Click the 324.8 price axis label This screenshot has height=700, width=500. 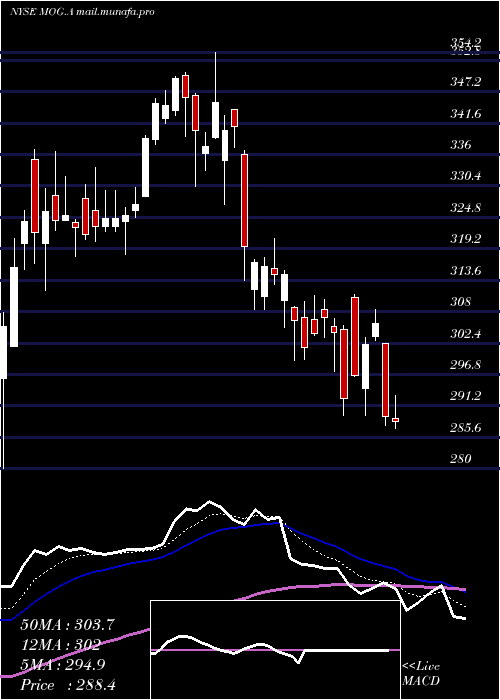point(466,208)
